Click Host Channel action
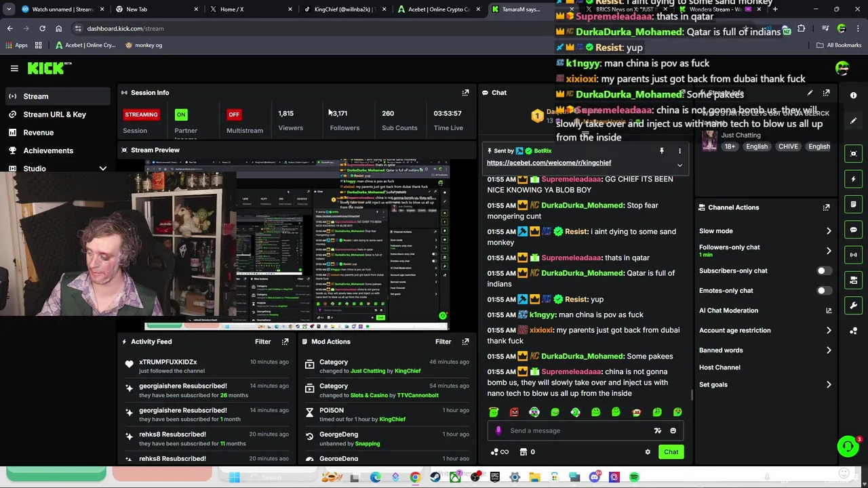 click(x=719, y=367)
